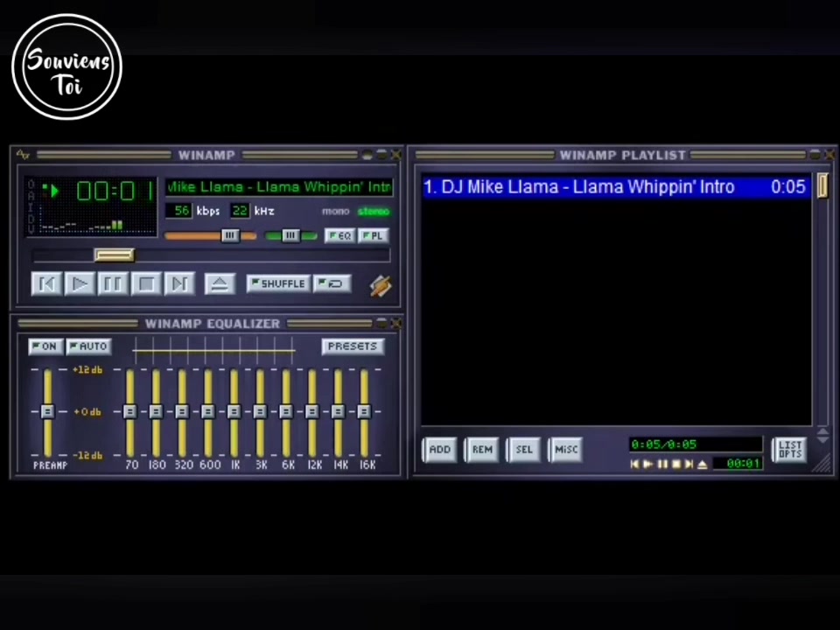Click the balance slider handle
Screen dimensions: 840x630
coord(290,235)
